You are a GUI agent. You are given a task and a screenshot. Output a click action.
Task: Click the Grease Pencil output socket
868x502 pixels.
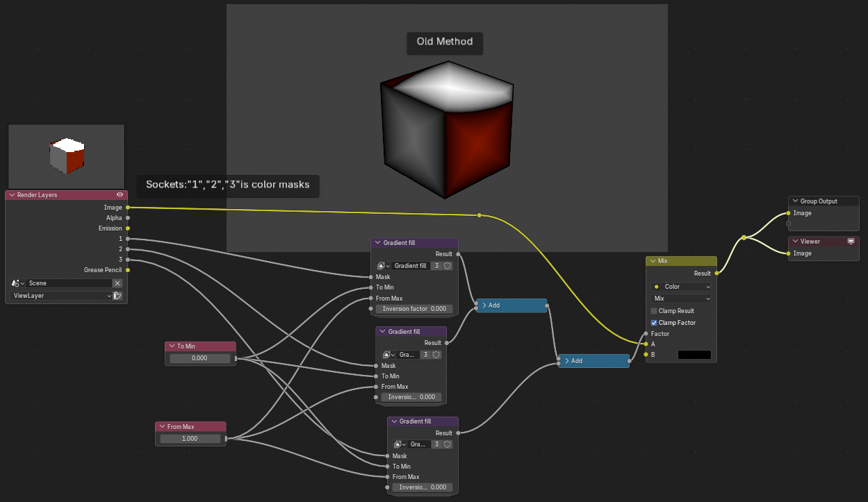128,270
